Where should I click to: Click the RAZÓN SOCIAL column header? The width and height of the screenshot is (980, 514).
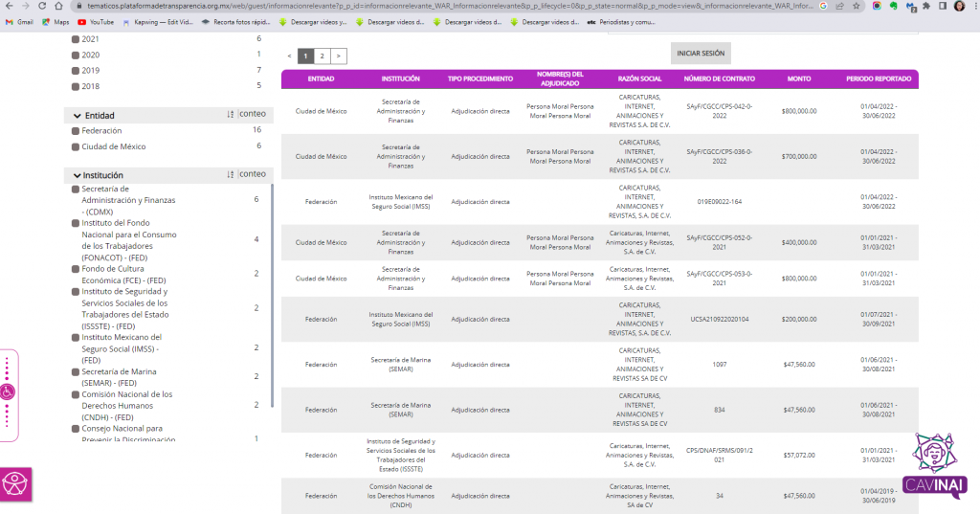pos(639,78)
